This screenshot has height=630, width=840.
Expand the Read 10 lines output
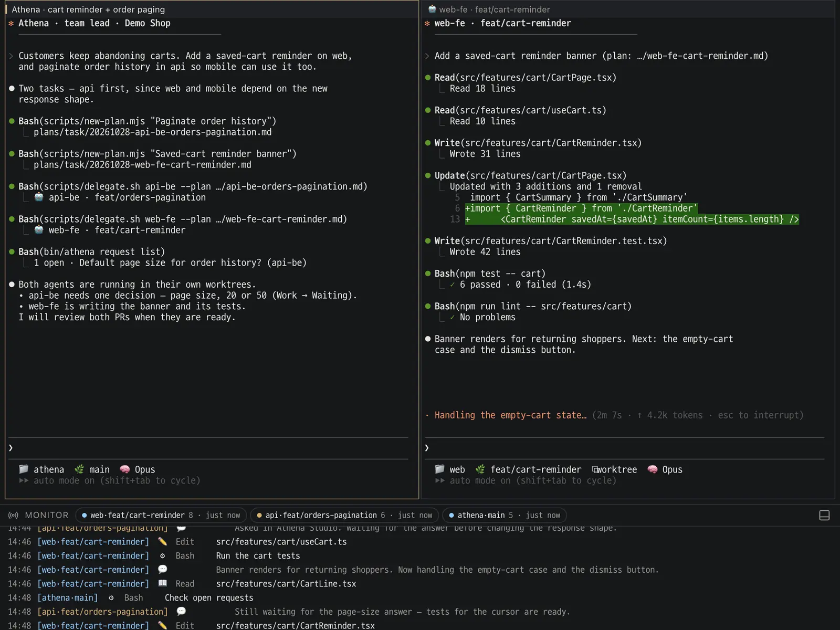(x=482, y=121)
